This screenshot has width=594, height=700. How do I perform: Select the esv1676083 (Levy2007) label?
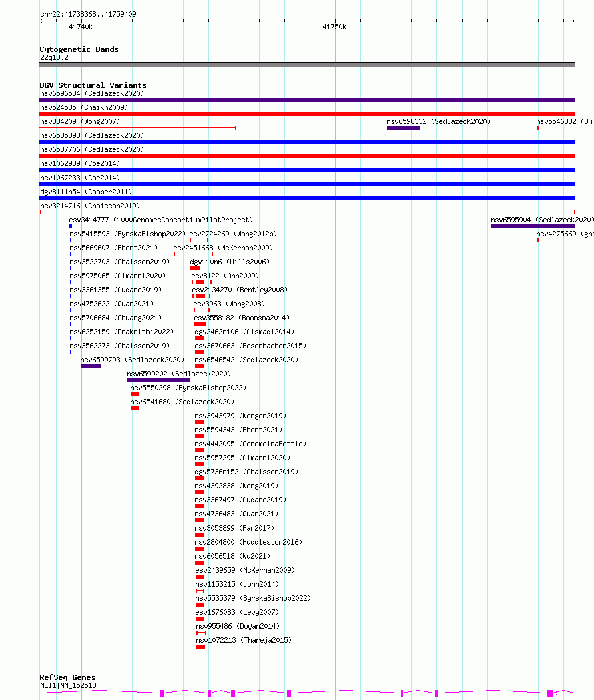click(x=237, y=612)
